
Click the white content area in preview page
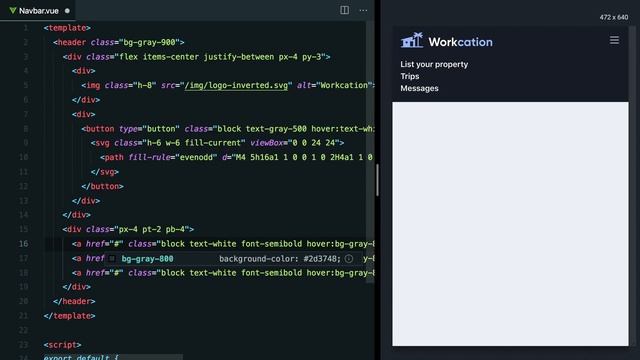pyautogui.click(x=510, y=224)
